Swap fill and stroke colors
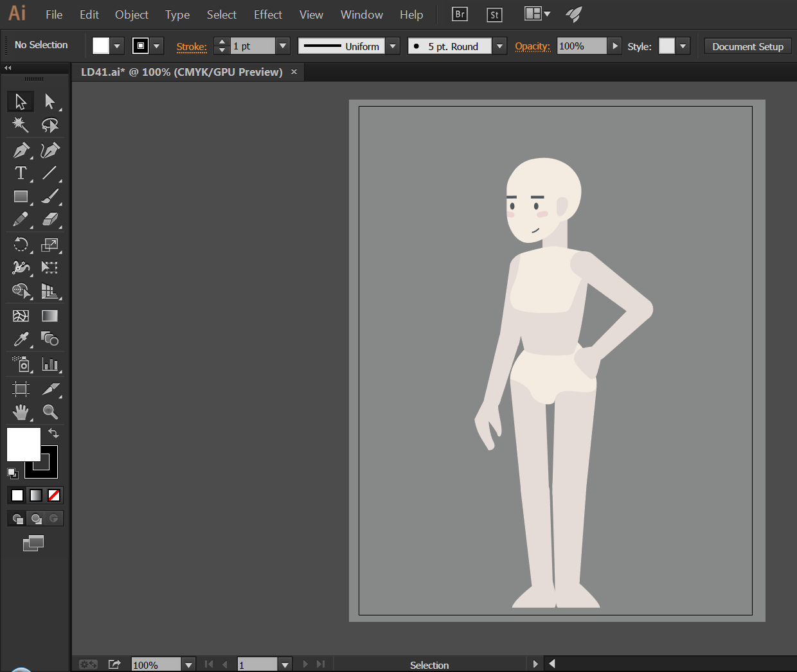The width and height of the screenshot is (797, 672). coord(54,434)
